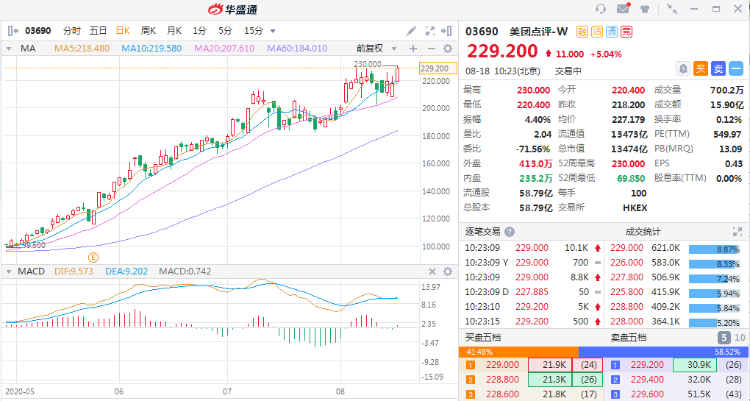Screen dimensions: 750x401
Task: Click the MA60:184.010 legend label
Action: click(x=297, y=49)
